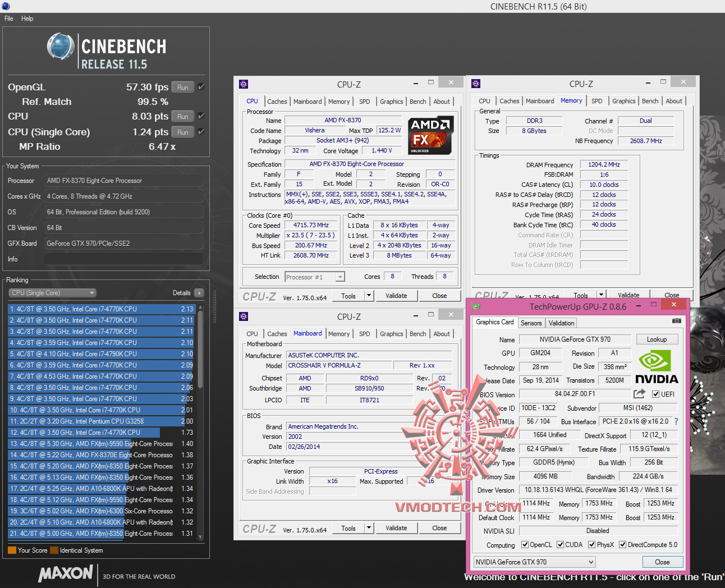725x588 pixels.
Task: Click the CPU-Z icon in the Memory CPU-Z window
Action: (476, 84)
